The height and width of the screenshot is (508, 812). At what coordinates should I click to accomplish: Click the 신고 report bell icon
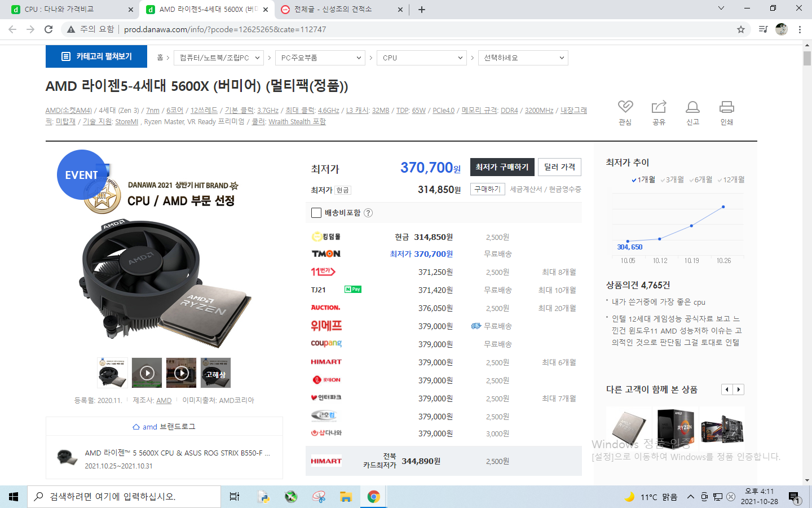692,107
